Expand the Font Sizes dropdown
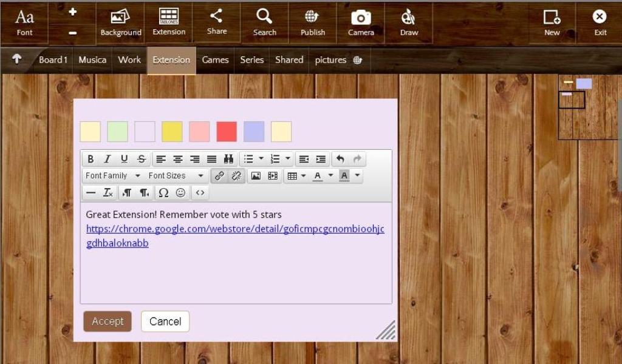The height and width of the screenshot is (364, 622). [176, 176]
